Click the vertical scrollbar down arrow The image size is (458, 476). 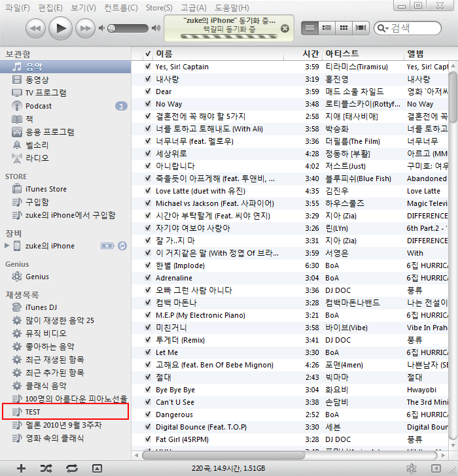point(453,446)
